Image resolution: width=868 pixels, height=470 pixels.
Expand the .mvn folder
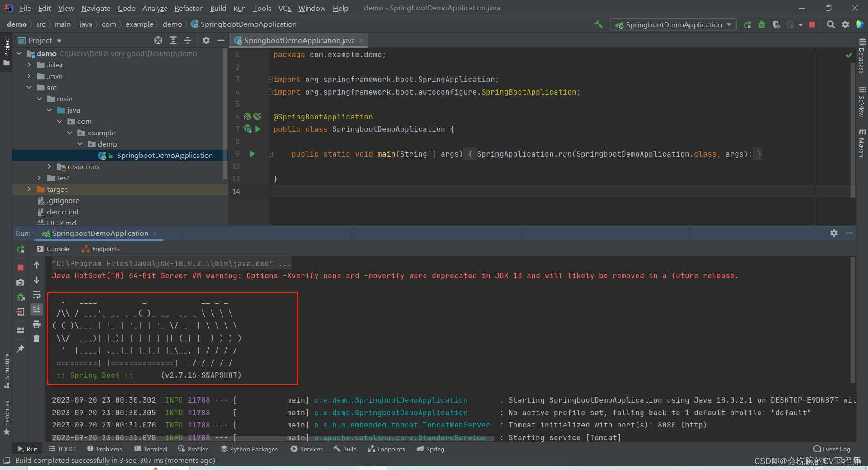coord(29,76)
